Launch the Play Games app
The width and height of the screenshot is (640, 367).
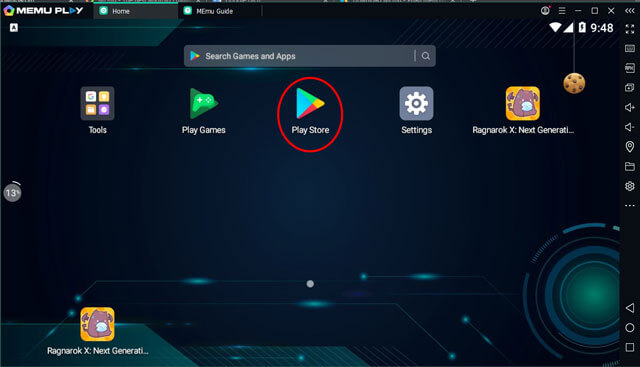203,104
